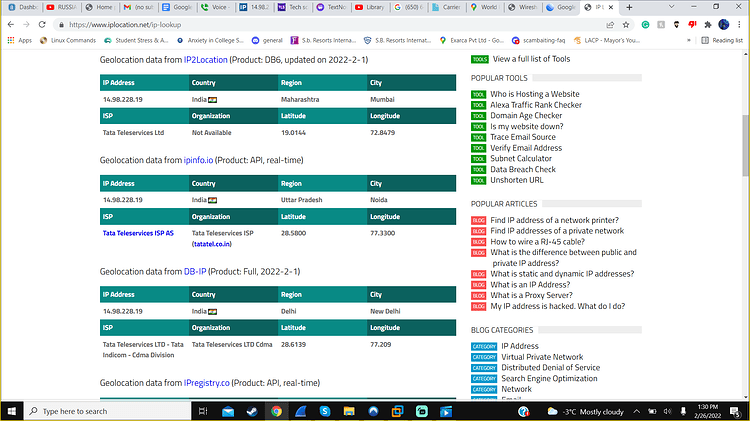Open a new browser tab
Viewport: 750px width, 421px height.
click(629, 7)
